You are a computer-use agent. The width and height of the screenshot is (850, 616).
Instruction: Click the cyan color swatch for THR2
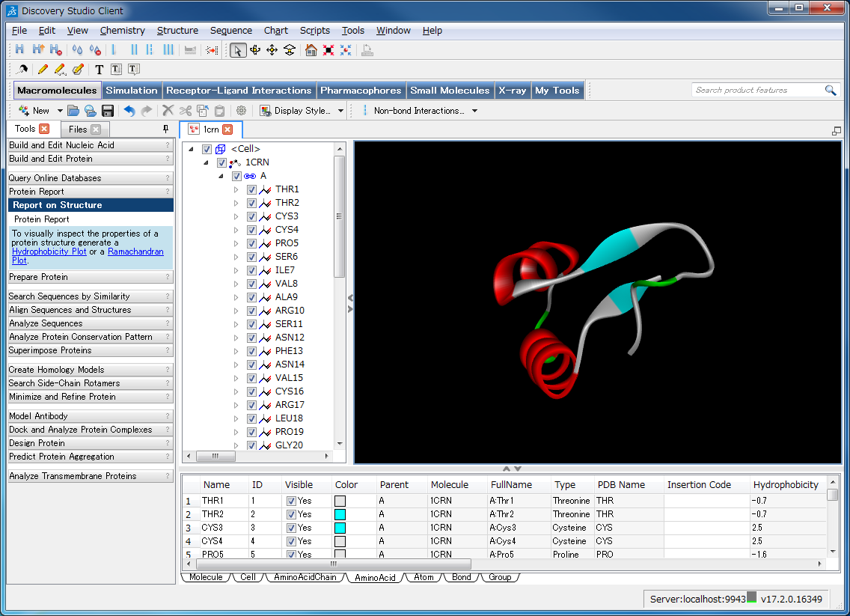click(x=340, y=515)
